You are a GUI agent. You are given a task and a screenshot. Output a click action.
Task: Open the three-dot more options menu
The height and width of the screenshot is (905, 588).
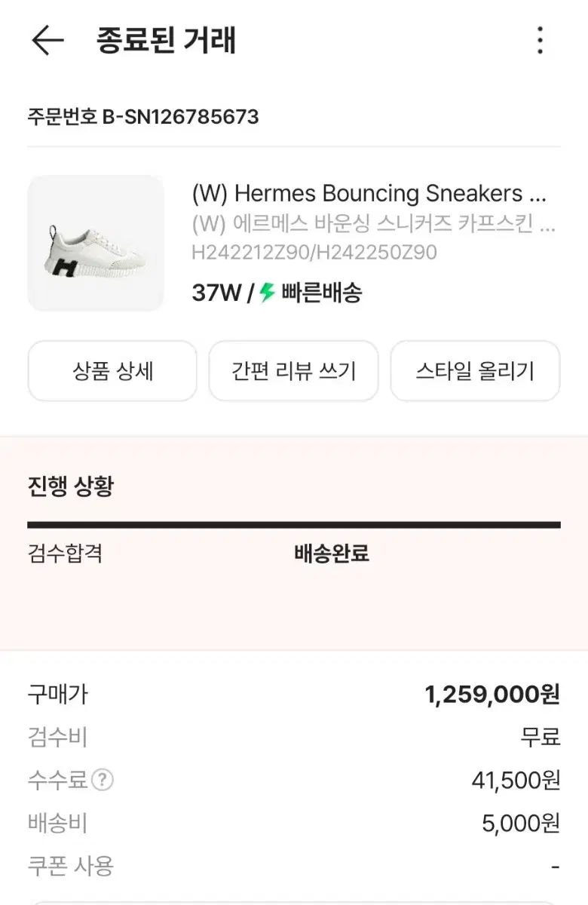click(540, 41)
